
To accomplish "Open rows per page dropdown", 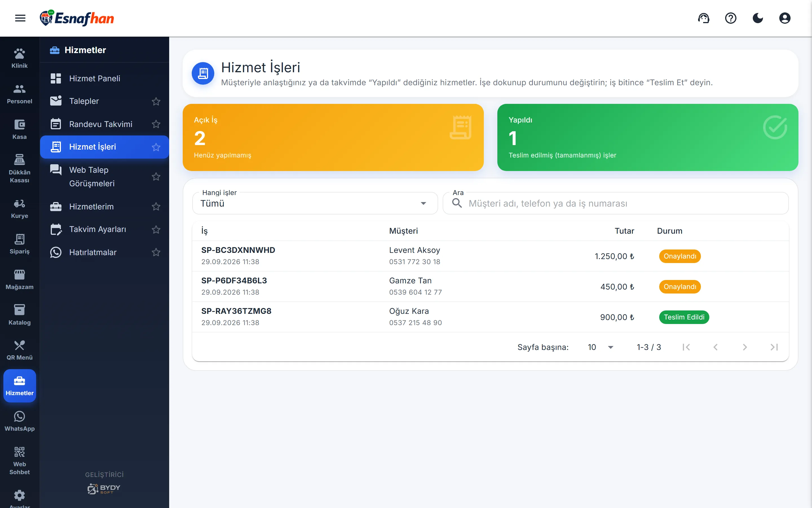I will 601,347.
